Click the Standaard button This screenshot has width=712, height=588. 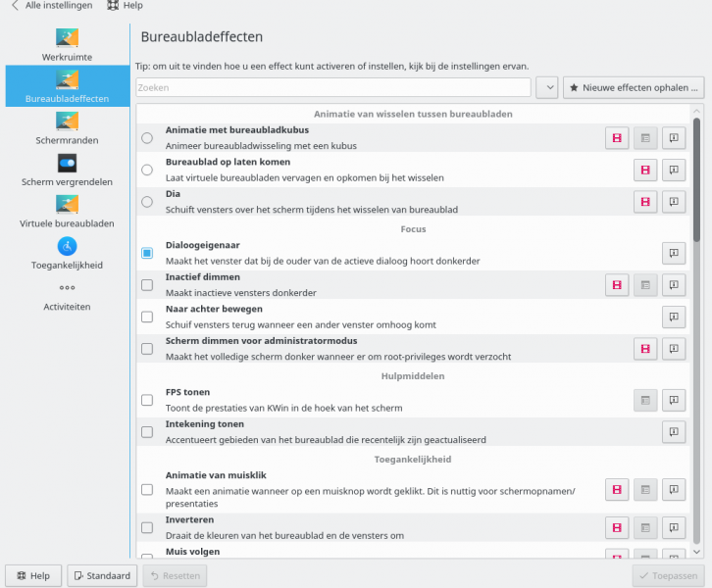[102, 576]
